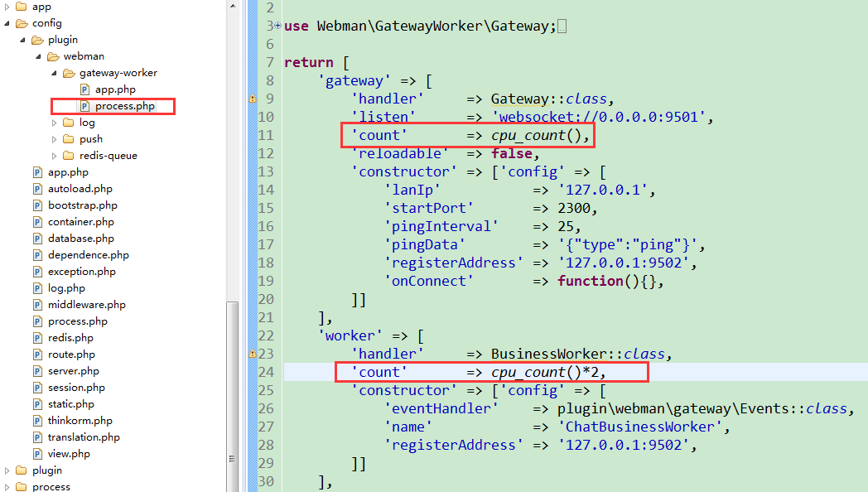The width and height of the screenshot is (868, 492).
Task: Click 'websocket://0.0.0.0:9501' string
Action: [599, 117]
